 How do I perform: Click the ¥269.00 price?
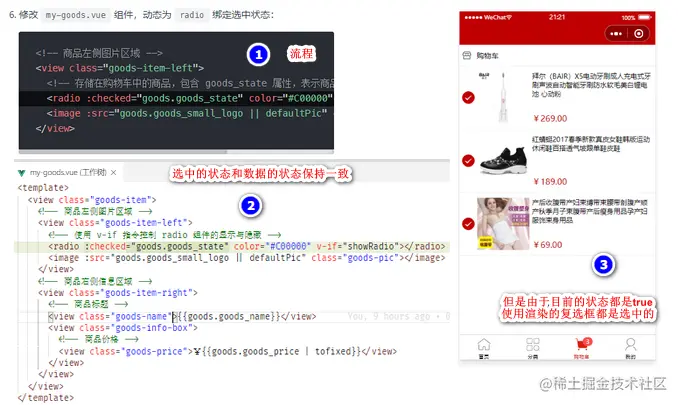[x=550, y=118]
